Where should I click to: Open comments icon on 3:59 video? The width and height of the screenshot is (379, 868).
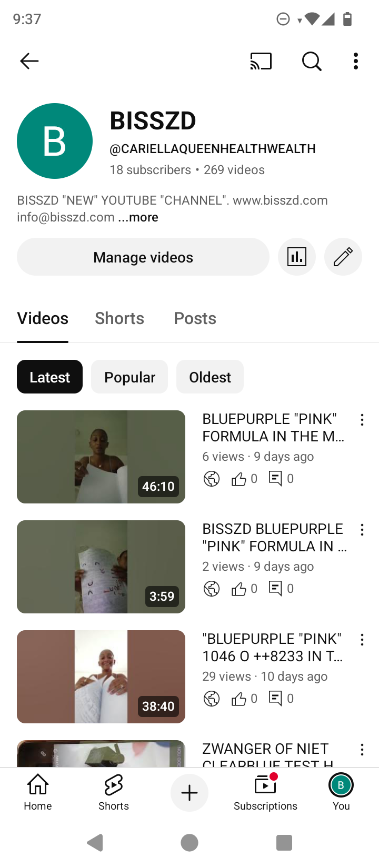pyautogui.click(x=275, y=588)
